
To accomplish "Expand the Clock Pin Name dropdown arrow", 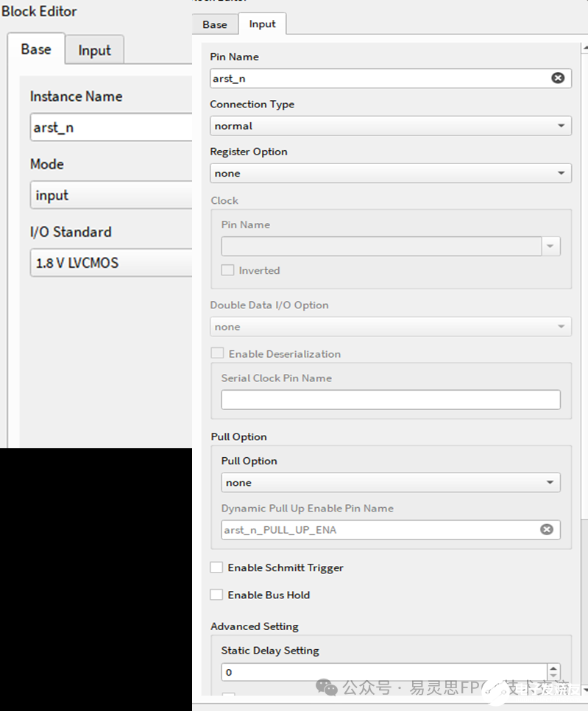I will (x=550, y=247).
